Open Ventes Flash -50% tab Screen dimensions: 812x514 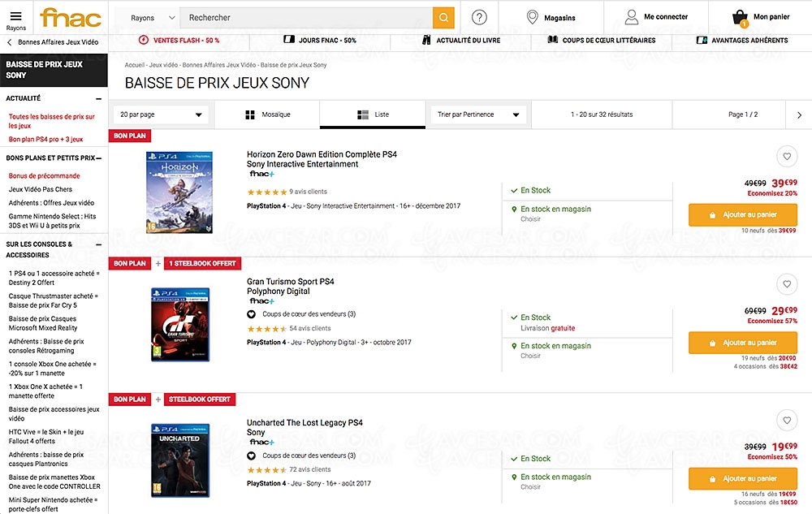(x=179, y=40)
